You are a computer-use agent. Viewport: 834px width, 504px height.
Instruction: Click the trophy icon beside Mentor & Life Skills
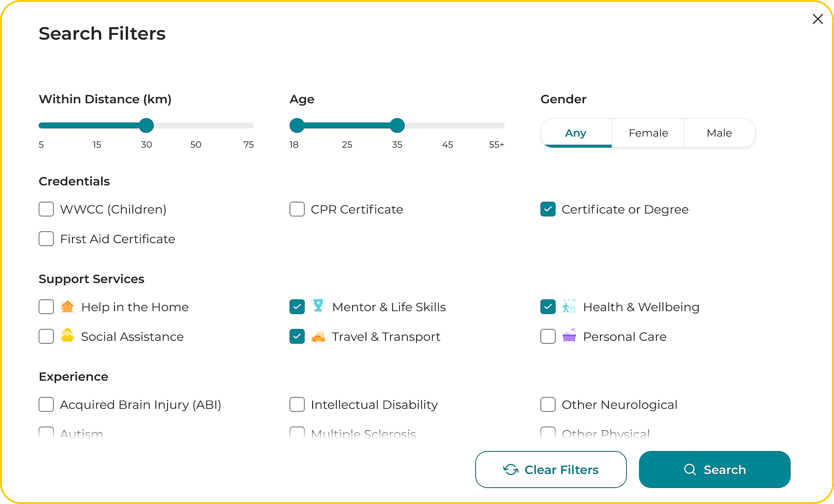point(318,306)
